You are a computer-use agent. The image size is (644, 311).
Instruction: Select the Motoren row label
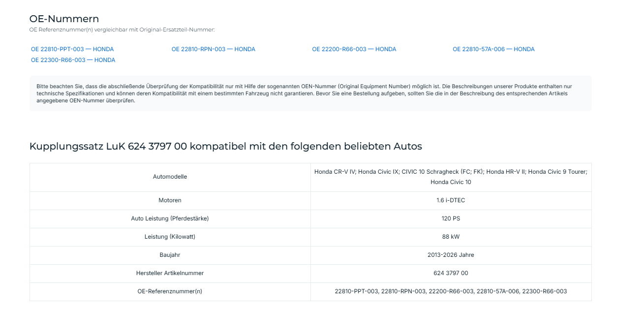(170, 200)
